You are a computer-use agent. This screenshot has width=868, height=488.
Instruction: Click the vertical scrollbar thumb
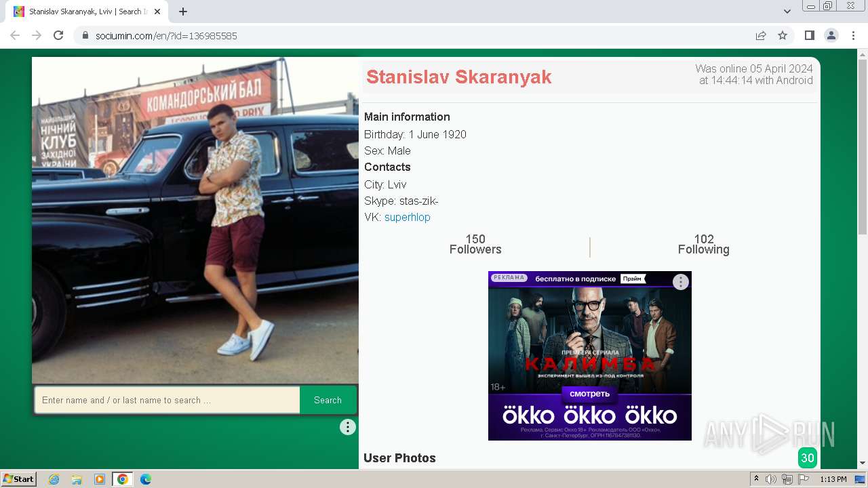(863, 147)
